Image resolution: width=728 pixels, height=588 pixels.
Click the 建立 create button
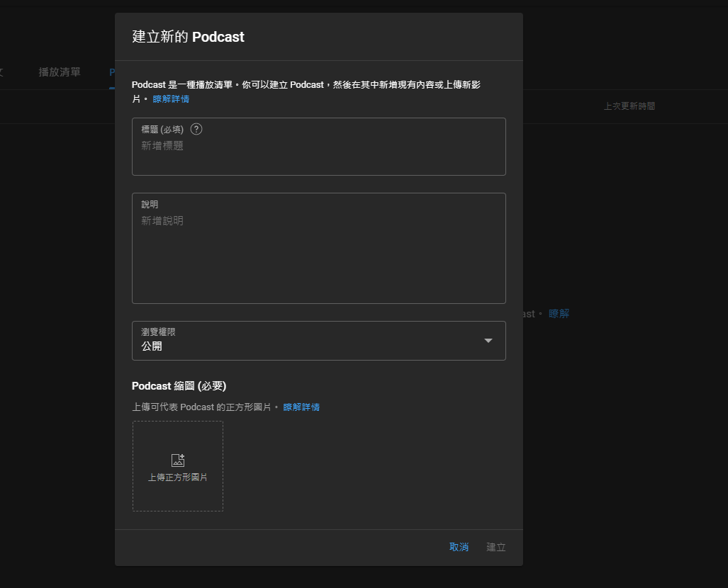click(x=496, y=547)
